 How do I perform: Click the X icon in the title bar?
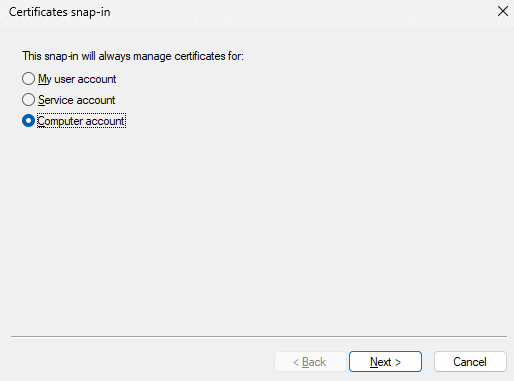coord(503,12)
